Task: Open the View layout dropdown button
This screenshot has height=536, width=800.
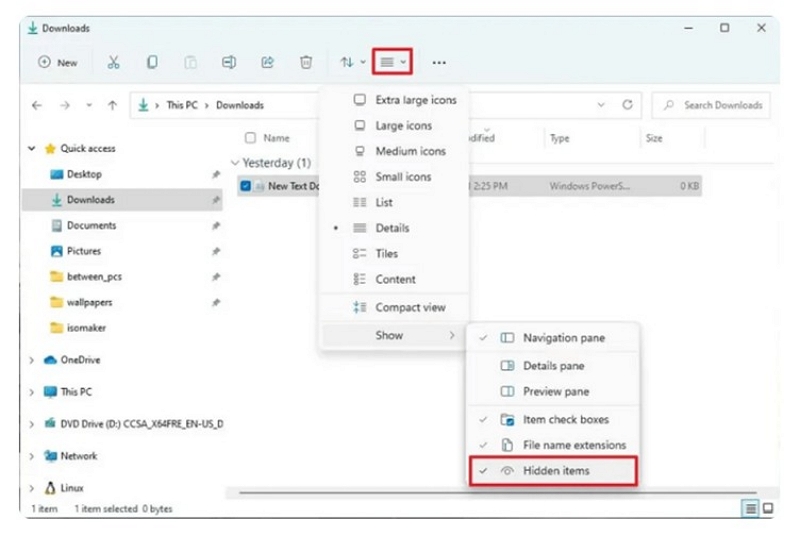Action: click(392, 62)
